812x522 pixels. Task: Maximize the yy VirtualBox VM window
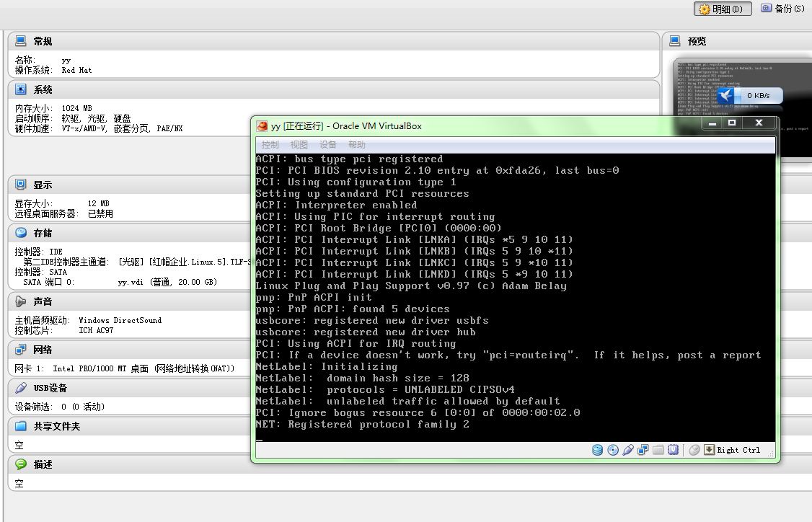tap(732, 123)
